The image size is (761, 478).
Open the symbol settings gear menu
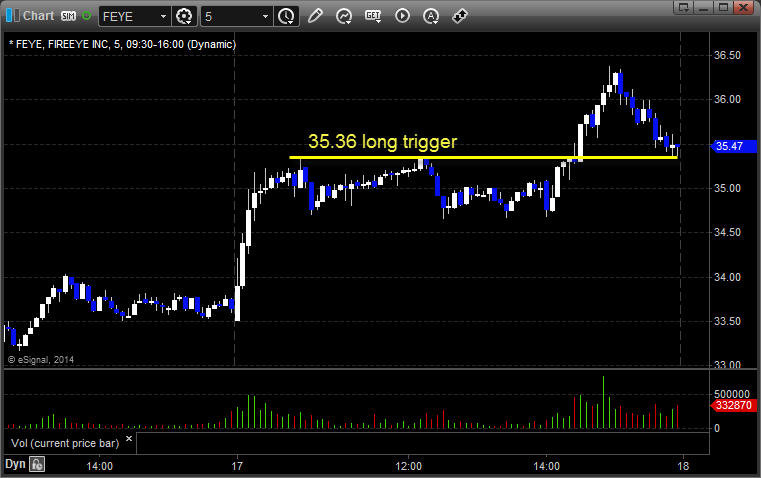[x=184, y=16]
